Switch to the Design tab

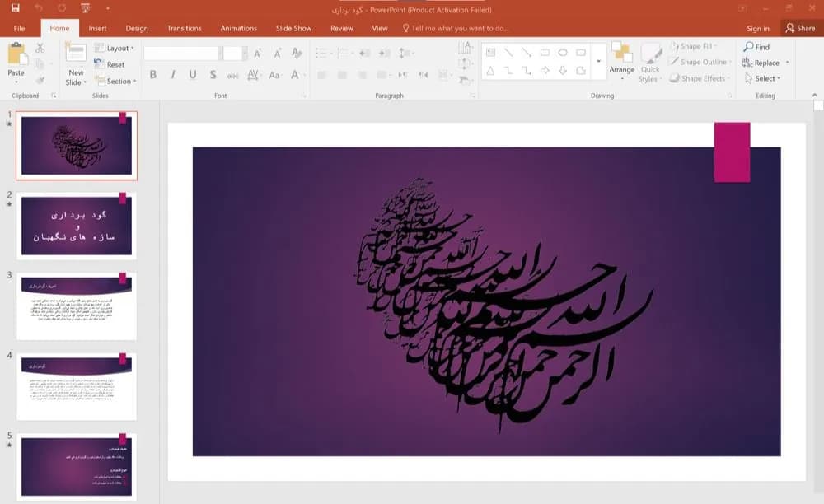click(137, 28)
